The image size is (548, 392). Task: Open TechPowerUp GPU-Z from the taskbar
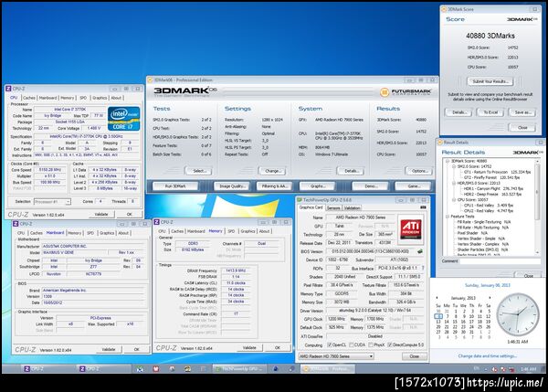pyautogui.click(x=239, y=368)
